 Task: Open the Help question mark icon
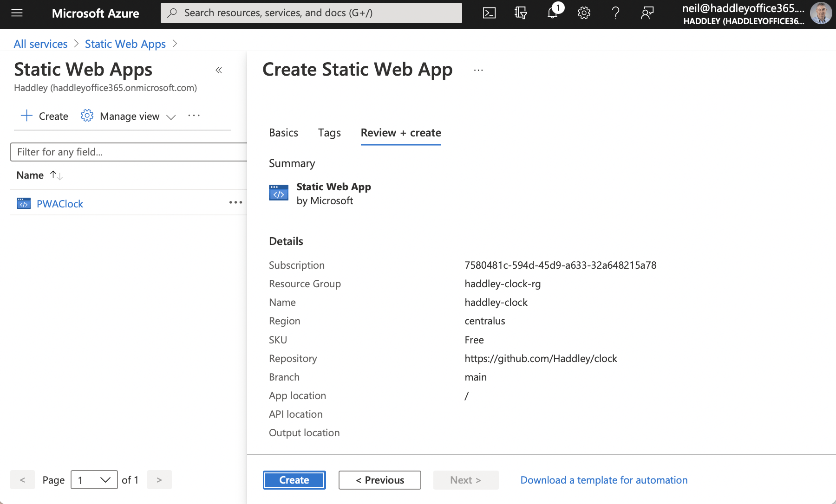point(615,13)
